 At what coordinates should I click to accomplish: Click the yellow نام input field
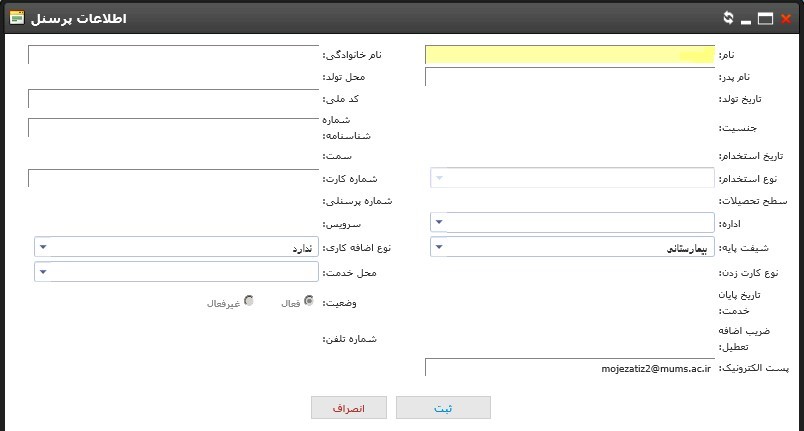[x=570, y=55]
